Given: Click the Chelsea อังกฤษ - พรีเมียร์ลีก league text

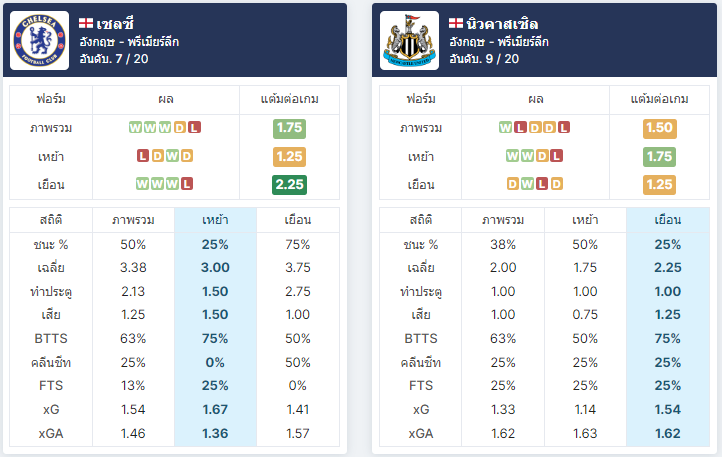Looking at the screenshot, I should (x=129, y=42).
